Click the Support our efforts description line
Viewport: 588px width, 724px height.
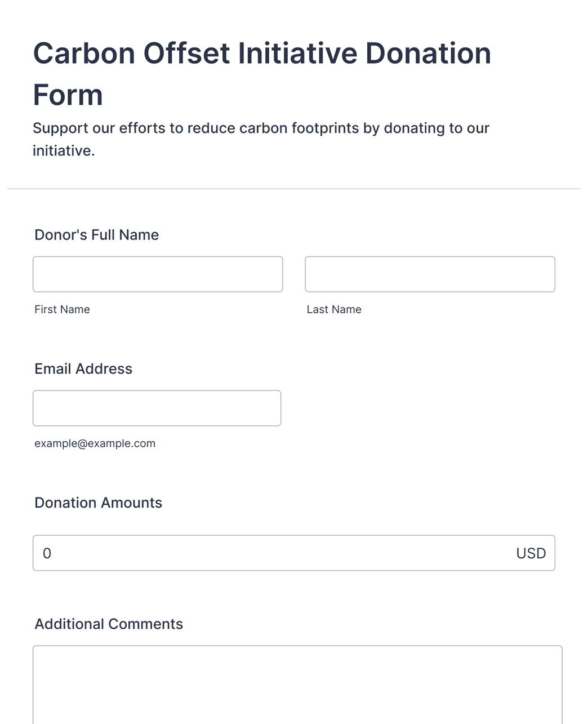pos(261,128)
